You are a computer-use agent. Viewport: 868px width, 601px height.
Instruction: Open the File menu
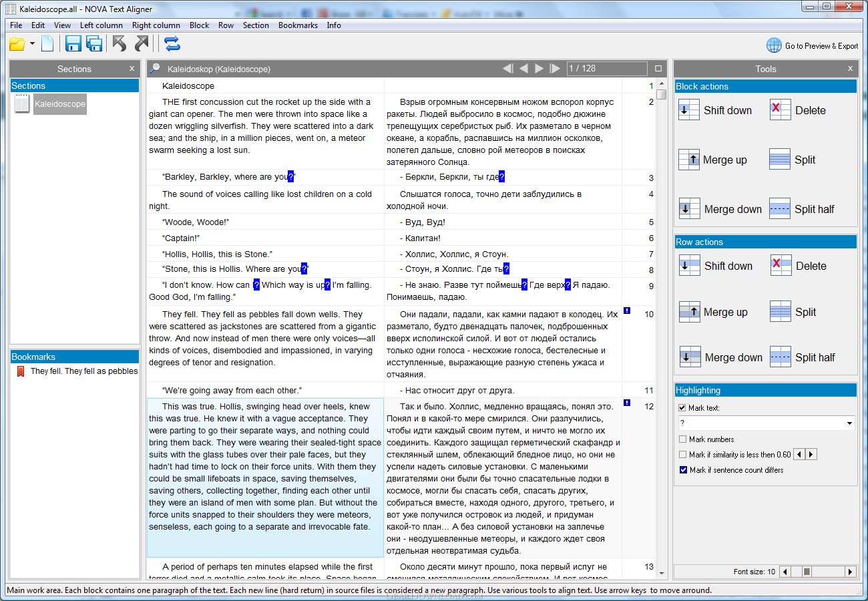(x=16, y=25)
